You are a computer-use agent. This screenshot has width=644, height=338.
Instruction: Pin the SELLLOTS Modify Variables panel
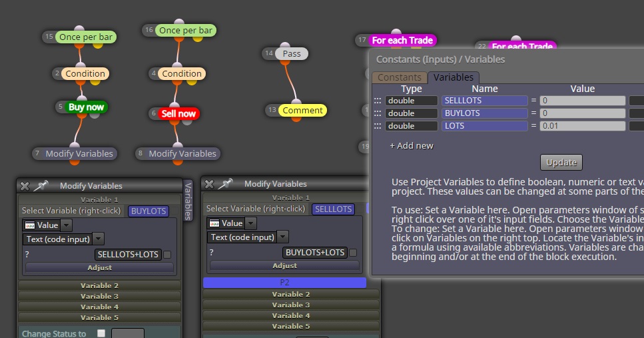(x=225, y=184)
